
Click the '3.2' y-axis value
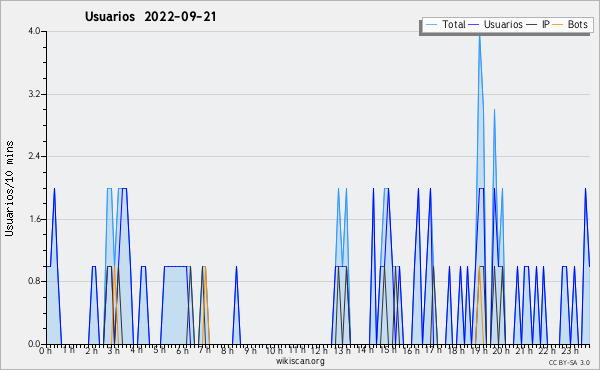[34, 94]
